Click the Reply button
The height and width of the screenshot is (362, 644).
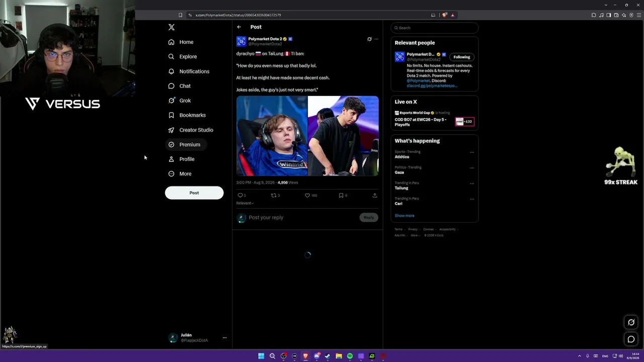pyautogui.click(x=369, y=217)
